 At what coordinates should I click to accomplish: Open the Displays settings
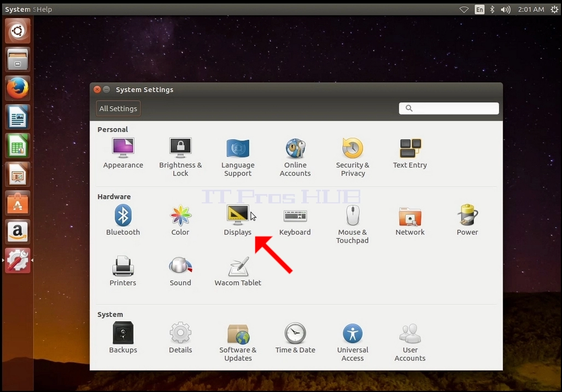click(x=238, y=220)
